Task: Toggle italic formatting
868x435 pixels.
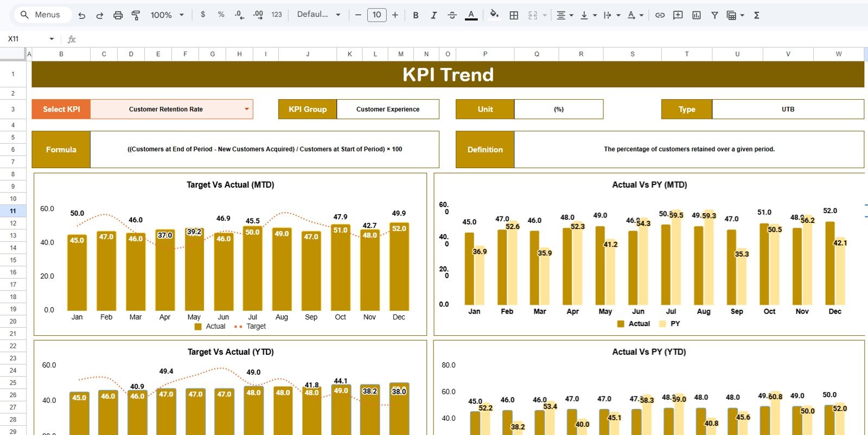Action: point(433,15)
